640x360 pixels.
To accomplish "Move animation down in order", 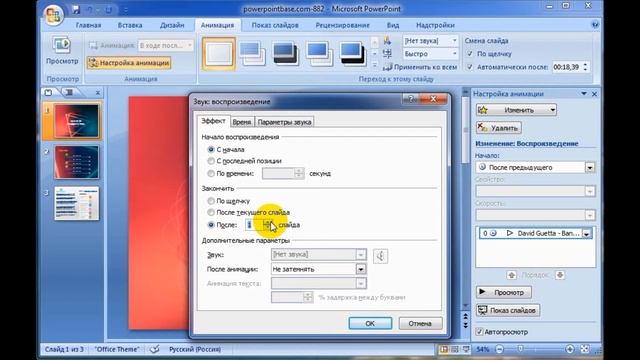I will (560, 275).
